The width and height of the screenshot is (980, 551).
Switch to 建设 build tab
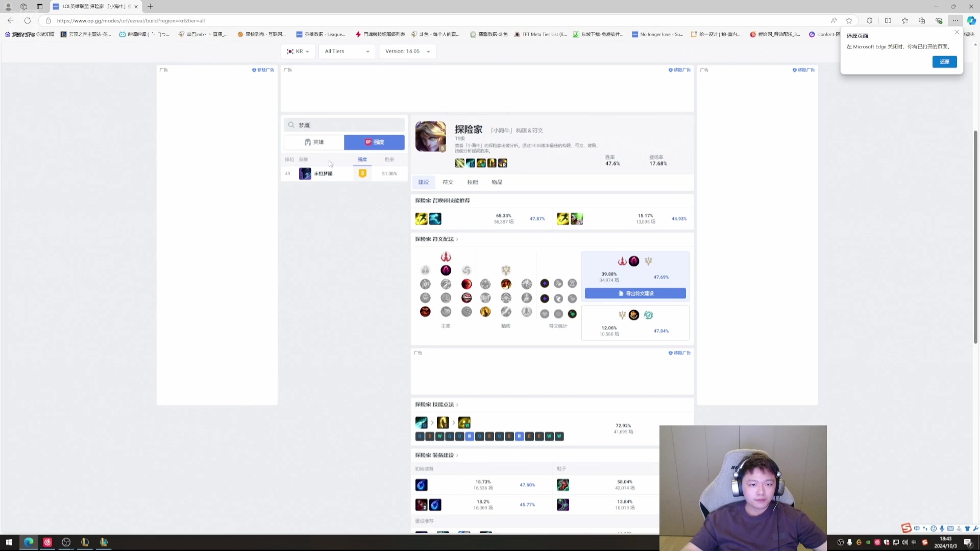click(x=424, y=182)
